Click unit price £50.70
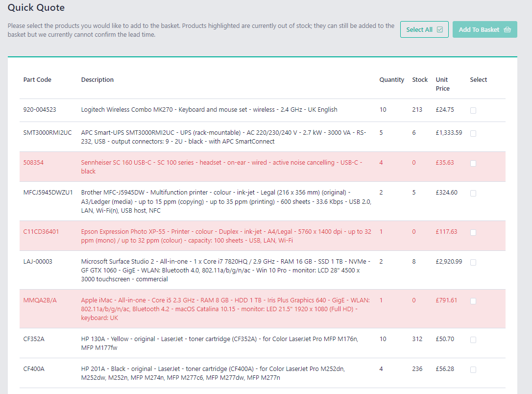Screen dimensions: 532x394 pos(445,339)
